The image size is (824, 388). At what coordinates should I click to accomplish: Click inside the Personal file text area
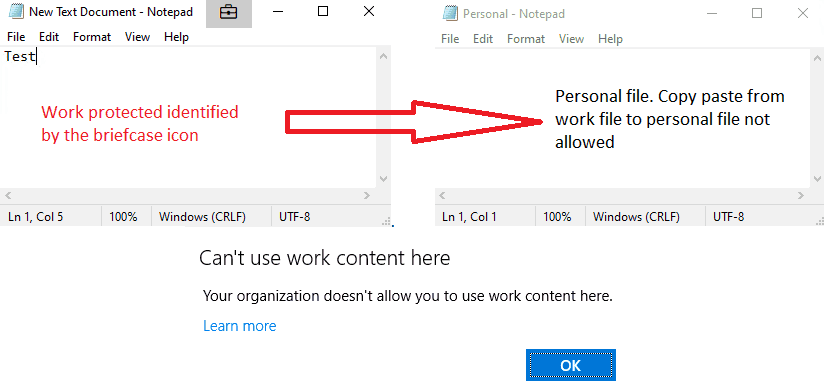622,118
